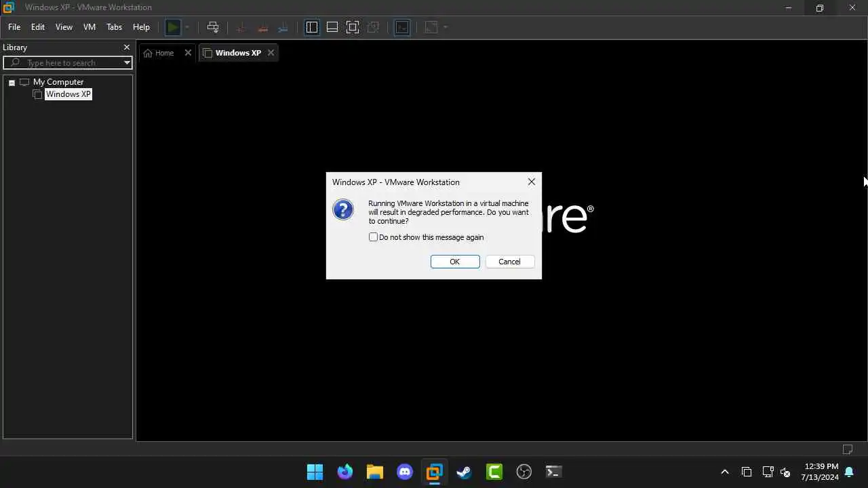Viewport: 868px width, 488px height.
Task: Open the library search dropdown arrow
Action: 127,62
